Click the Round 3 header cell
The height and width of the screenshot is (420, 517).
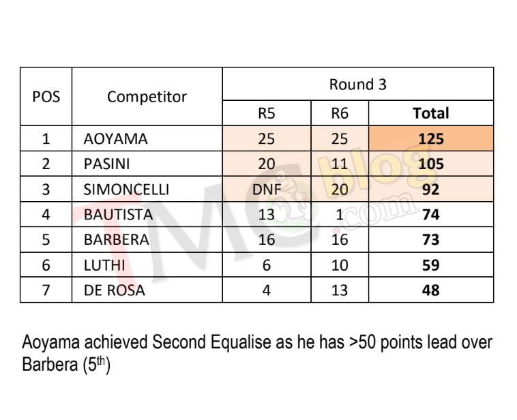tap(358, 84)
